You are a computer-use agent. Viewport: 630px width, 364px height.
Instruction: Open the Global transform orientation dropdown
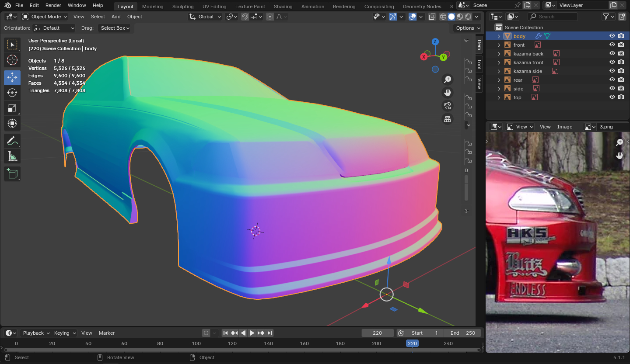[205, 17]
